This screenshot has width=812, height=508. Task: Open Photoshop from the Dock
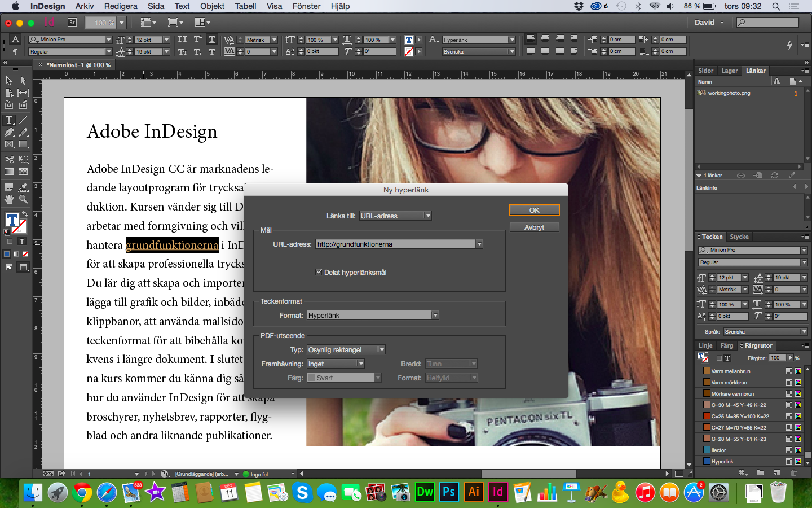[449, 492]
